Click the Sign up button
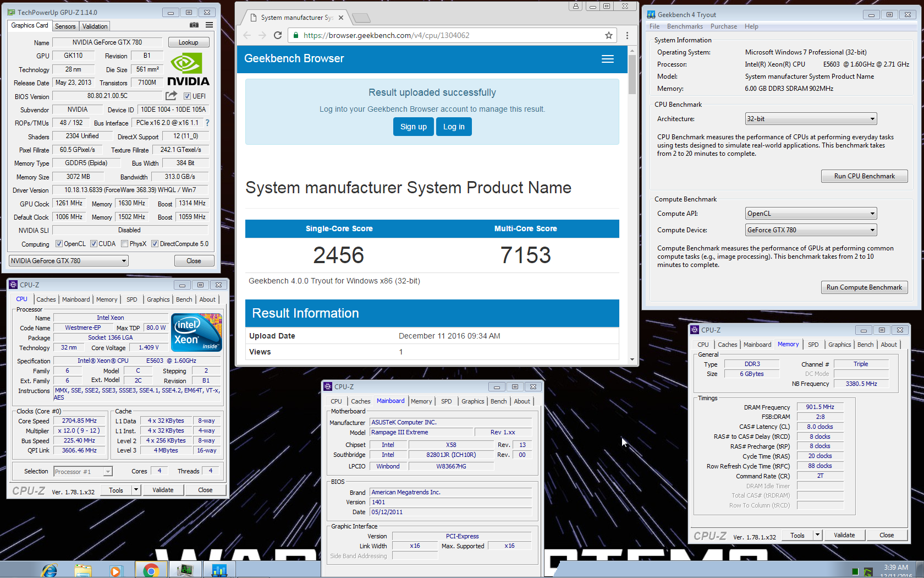This screenshot has height=578, width=924. pos(414,127)
